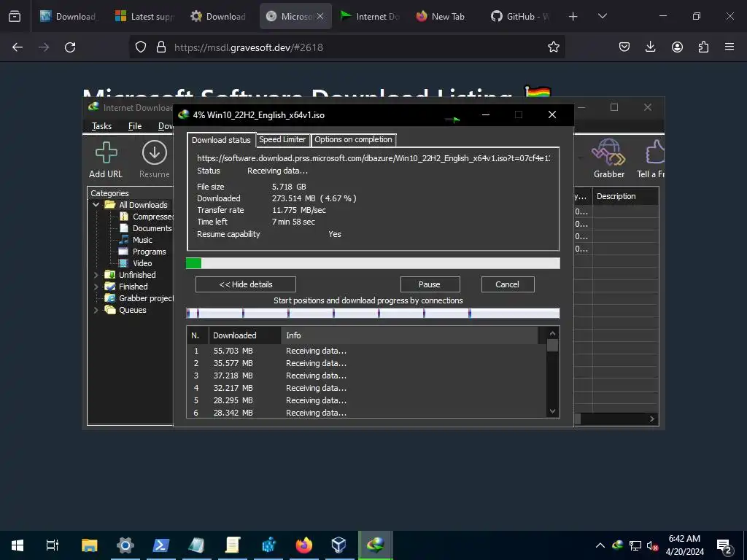Click the Task View taskbar icon
The height and width of the screenshot is (560, 747).
(x=53, y=545)
